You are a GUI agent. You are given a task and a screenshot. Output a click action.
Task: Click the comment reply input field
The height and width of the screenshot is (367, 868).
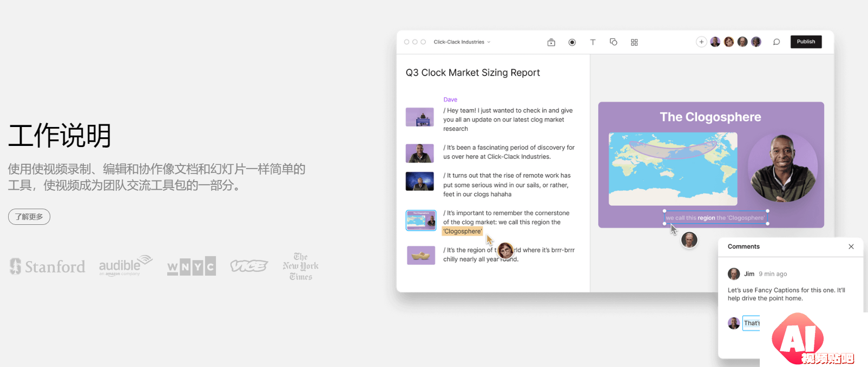tap(751, 323)
